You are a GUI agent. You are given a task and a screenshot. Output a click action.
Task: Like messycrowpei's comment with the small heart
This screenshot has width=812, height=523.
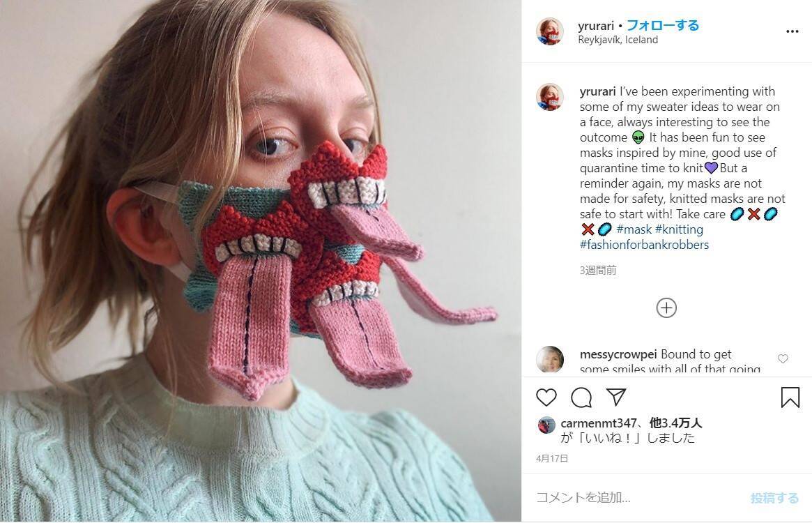point(783,358)
